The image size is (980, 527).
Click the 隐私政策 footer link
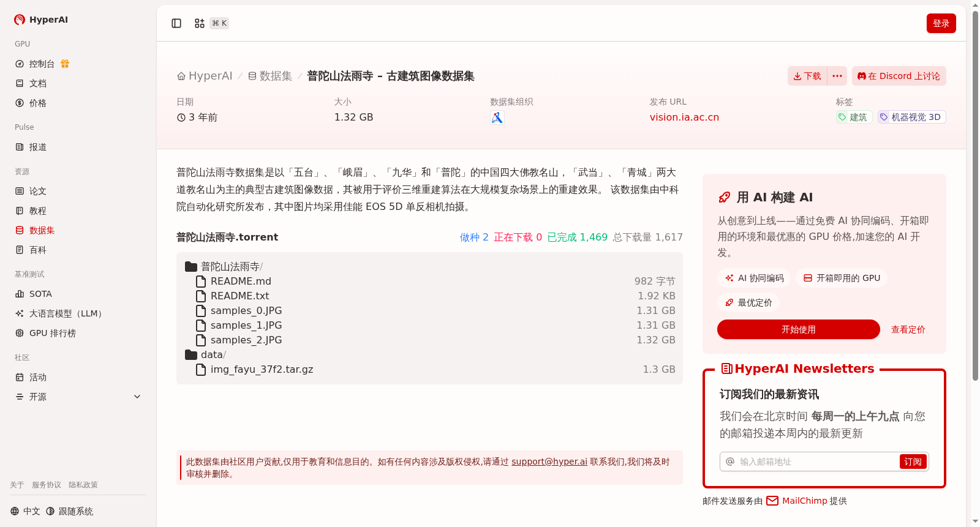[x=83, y=485]
